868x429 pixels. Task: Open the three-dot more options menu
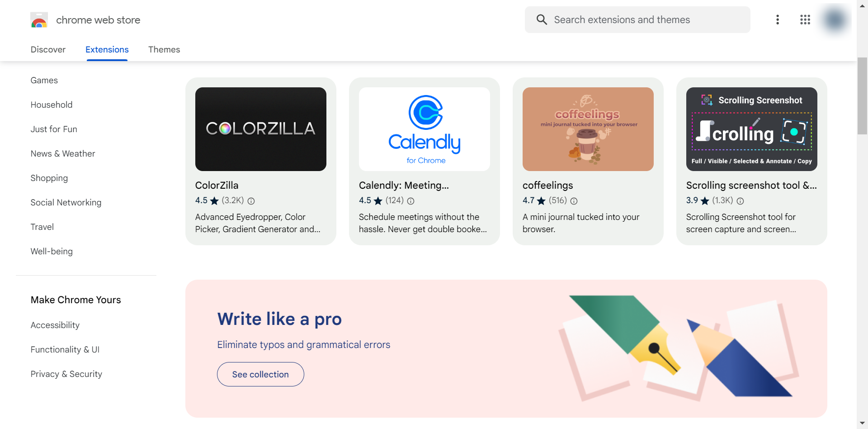pos(778,19)
